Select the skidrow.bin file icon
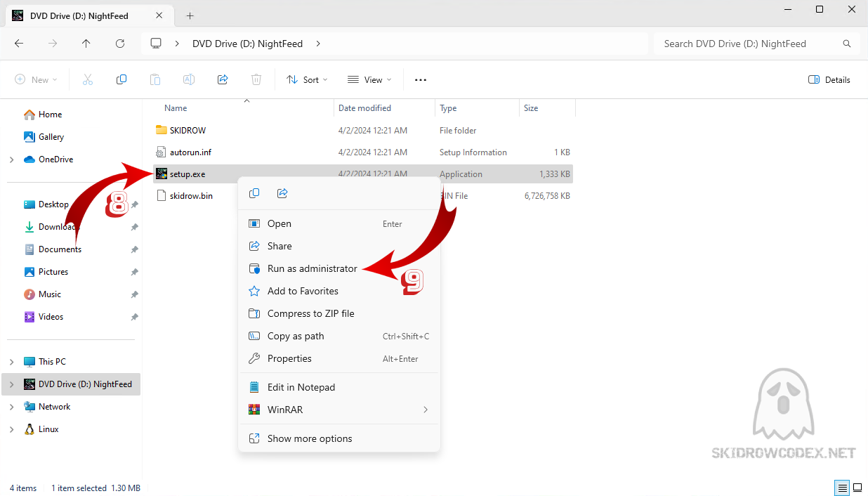The width and height of the screenshot is (868, 496). (x=162, y=195)
